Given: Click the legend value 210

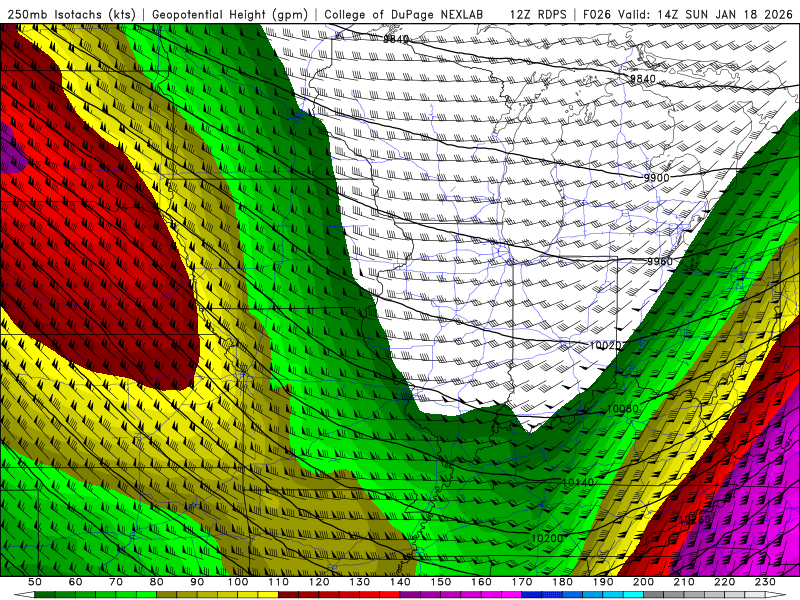Looking at the screenshot, I should tap(684, 582).
